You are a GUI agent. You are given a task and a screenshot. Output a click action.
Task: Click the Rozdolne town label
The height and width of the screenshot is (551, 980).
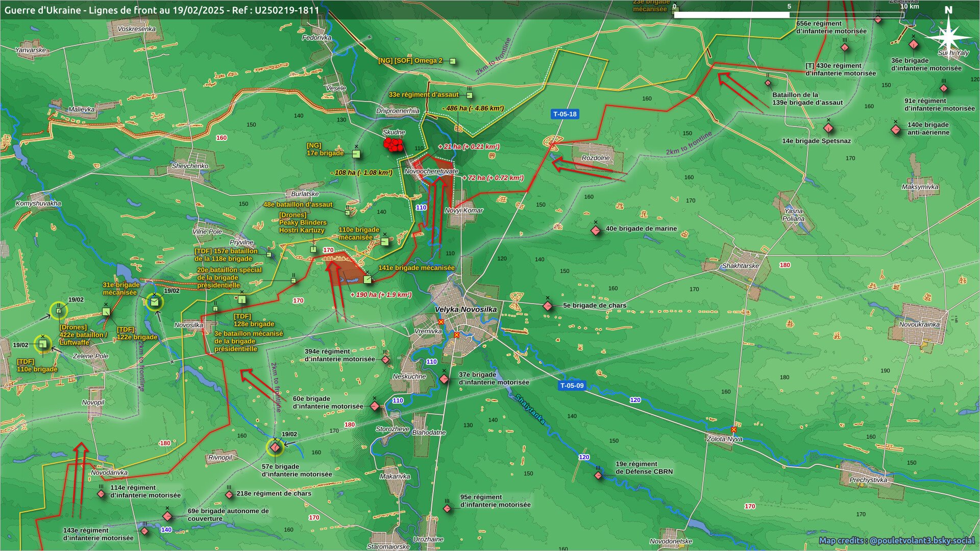click(x=596, y=158)
